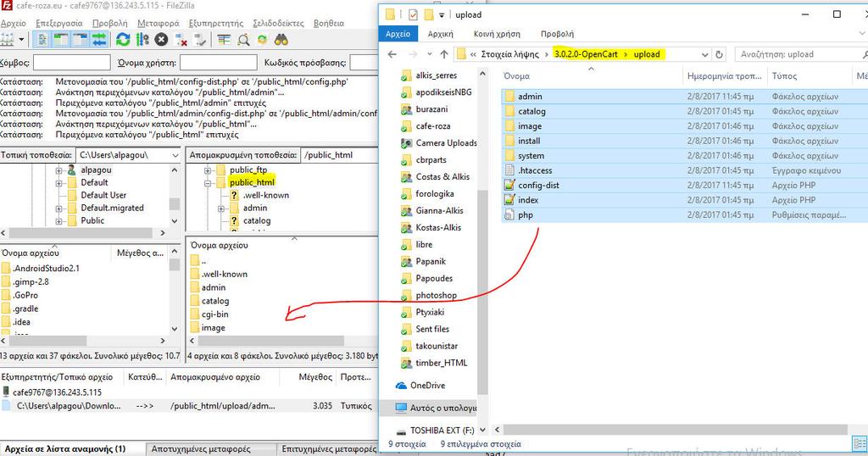Select the config-dist PHP file icon
Image resolution: width=868 pixels, height=456 pixels.
509,186
